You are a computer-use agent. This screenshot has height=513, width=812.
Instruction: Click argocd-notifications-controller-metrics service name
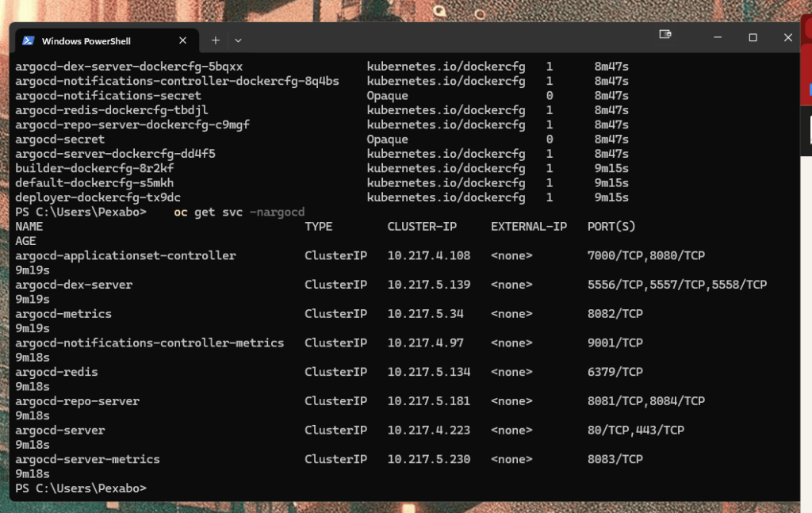coord(150,343)
